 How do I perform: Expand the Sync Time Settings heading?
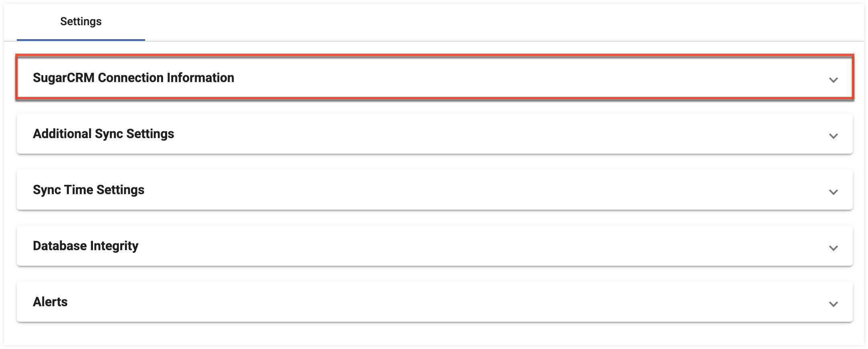(x=89, y=190)
